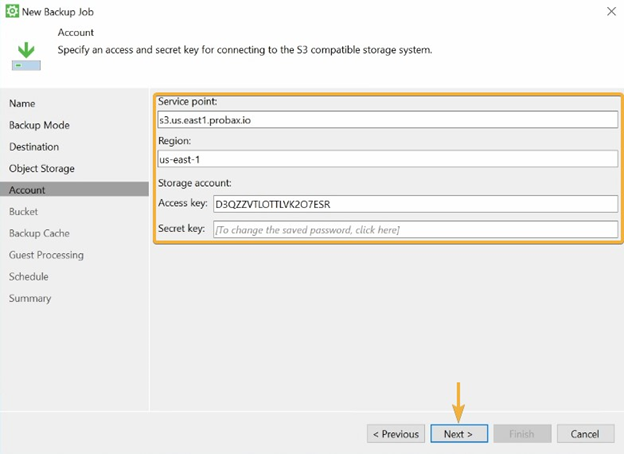Focus the Region text field
Screen dimensions: 624x454
click(388, 159)
